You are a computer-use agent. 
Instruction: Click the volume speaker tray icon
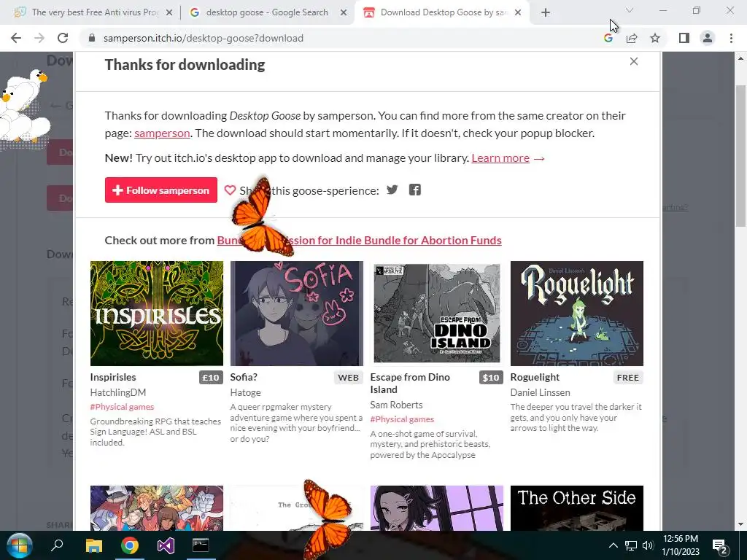click(648, 545)
